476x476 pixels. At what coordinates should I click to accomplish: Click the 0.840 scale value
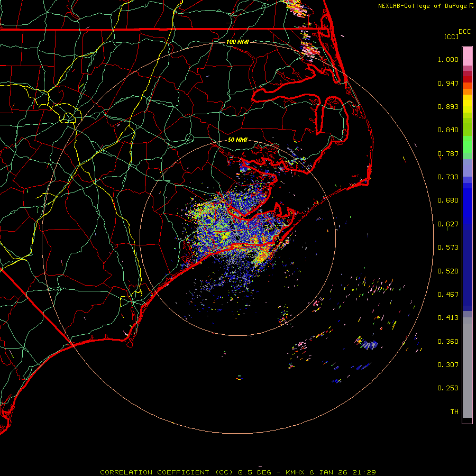448,130
